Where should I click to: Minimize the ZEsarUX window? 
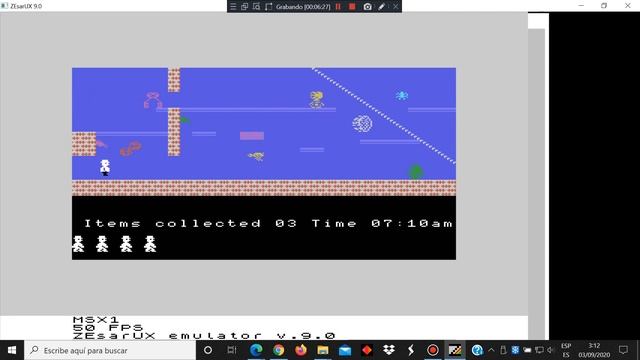coord(581,6)
